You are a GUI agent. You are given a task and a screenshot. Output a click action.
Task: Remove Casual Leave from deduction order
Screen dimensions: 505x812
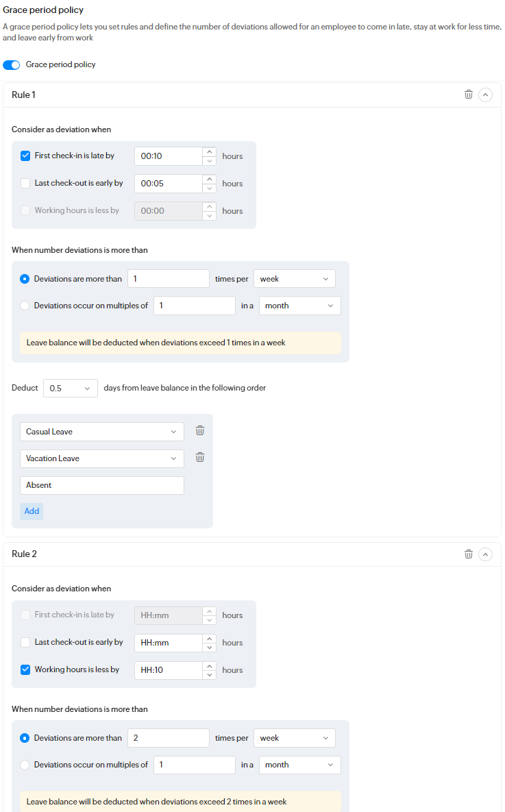pos(200,431)
